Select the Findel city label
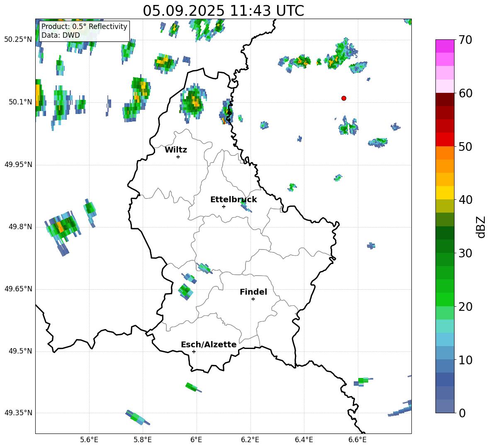This screenshot has height=448, width=491. pyautogui.click(x=253, y=292)
